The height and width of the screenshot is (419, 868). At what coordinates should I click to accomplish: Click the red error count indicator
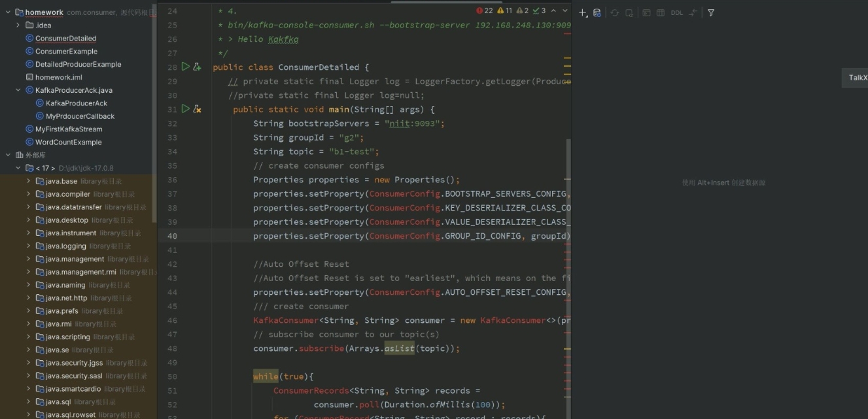click(485, 10)
